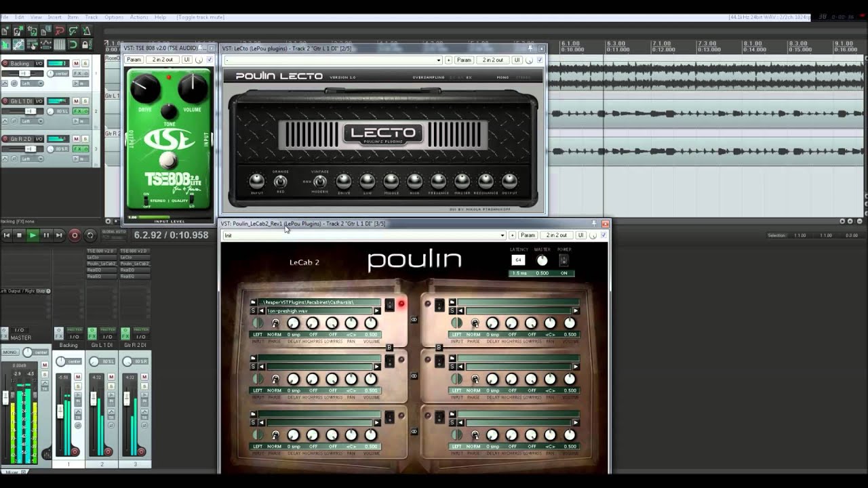Pause playback from the transport bar
The width and height of the screenshot is (868, 488).
tap(46, 235)
